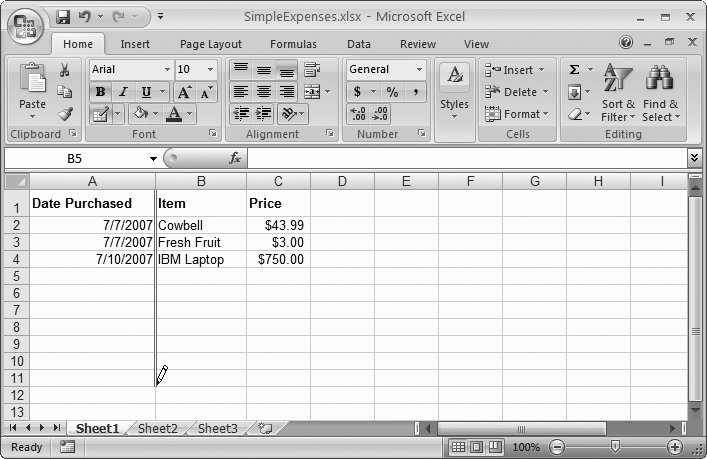Toggle Center horizontal alignment

[264, 92]
